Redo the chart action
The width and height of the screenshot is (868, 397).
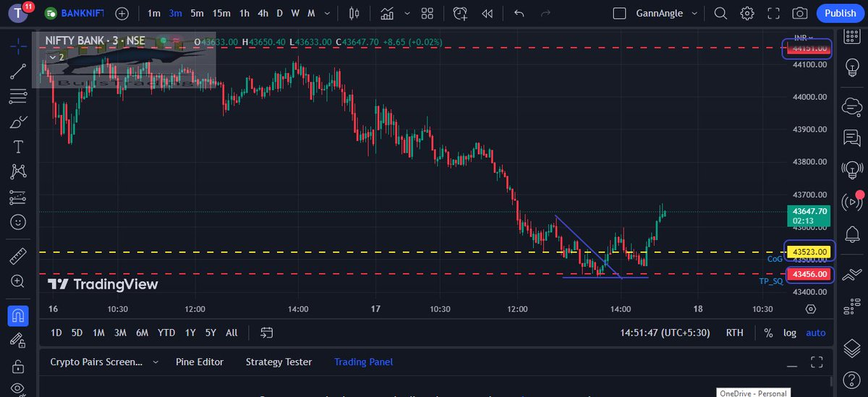[544, 13]
